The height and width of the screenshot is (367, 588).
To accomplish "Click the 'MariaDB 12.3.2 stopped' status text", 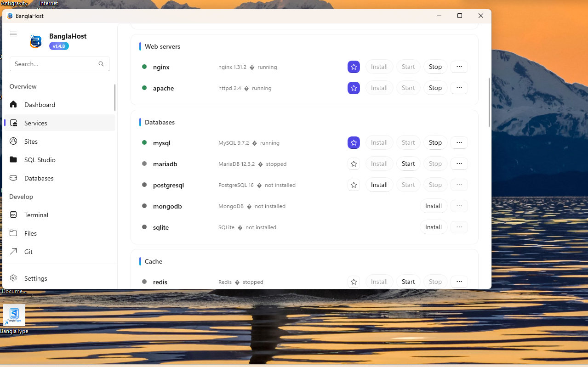I will click(252, 164).
